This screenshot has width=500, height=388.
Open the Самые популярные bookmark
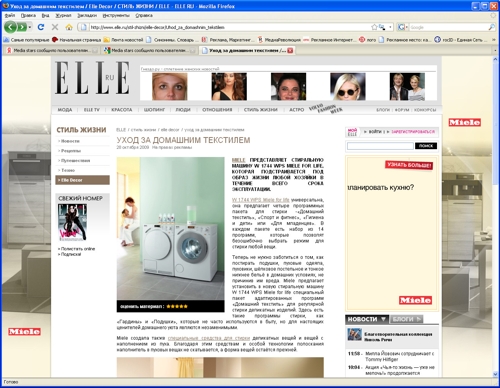[26, 40]
